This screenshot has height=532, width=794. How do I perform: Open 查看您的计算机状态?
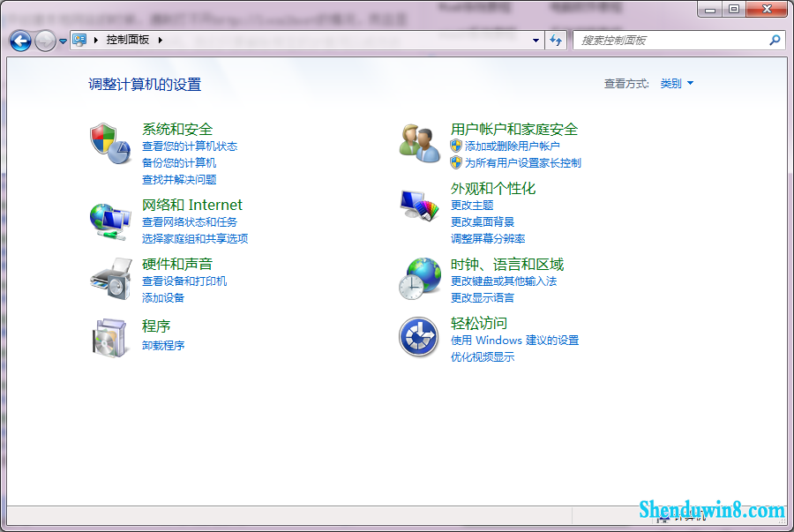[x=190, y=146]
